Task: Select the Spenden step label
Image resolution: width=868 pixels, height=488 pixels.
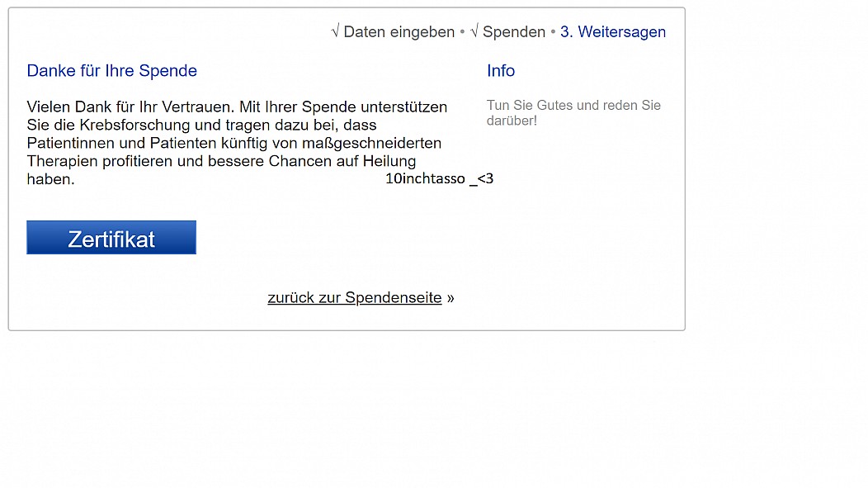Action: pyautogui.click(x=514, y=32)
